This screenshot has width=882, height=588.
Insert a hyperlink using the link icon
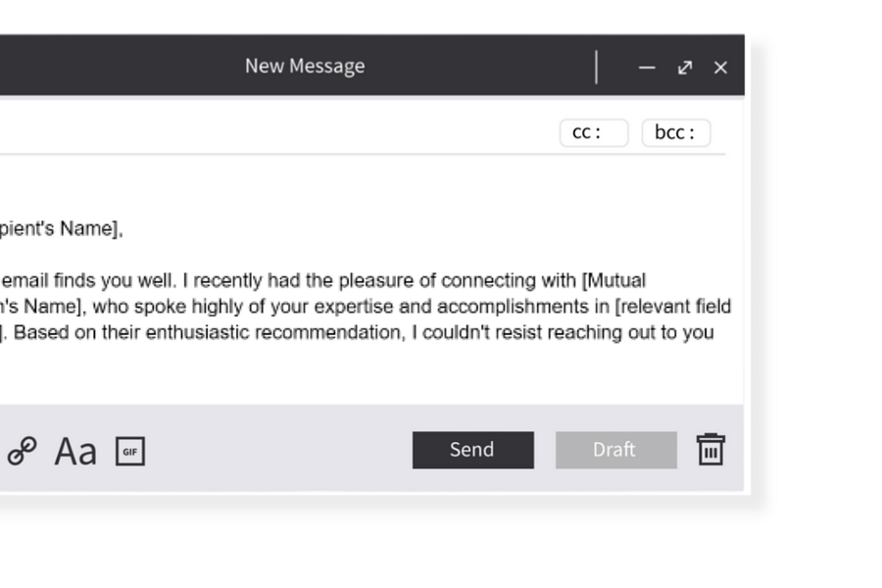click(22, 451)
